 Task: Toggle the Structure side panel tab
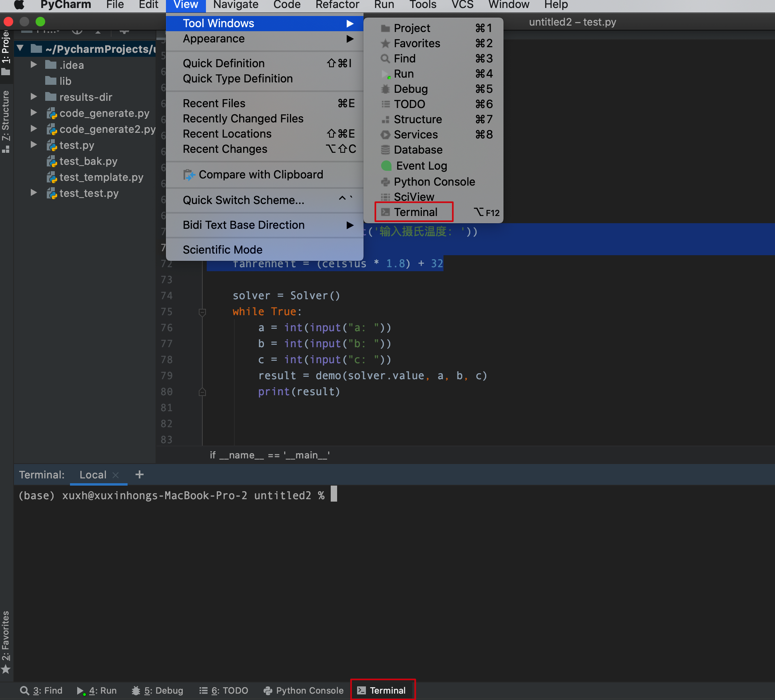click(6, 122)
